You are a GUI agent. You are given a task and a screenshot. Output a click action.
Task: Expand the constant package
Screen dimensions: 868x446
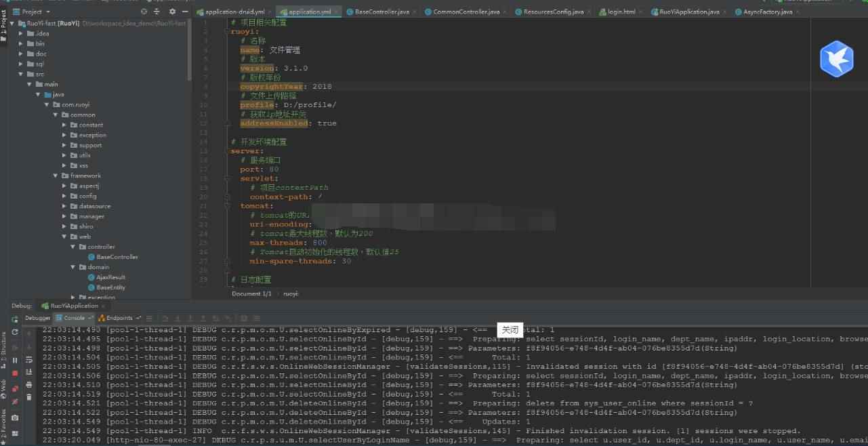[x=64, y=125]
